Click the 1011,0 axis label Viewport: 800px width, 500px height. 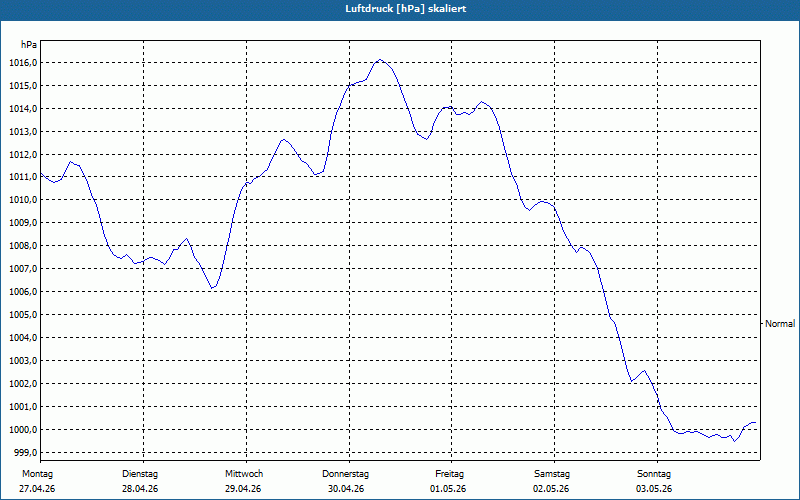click(23, 177)
